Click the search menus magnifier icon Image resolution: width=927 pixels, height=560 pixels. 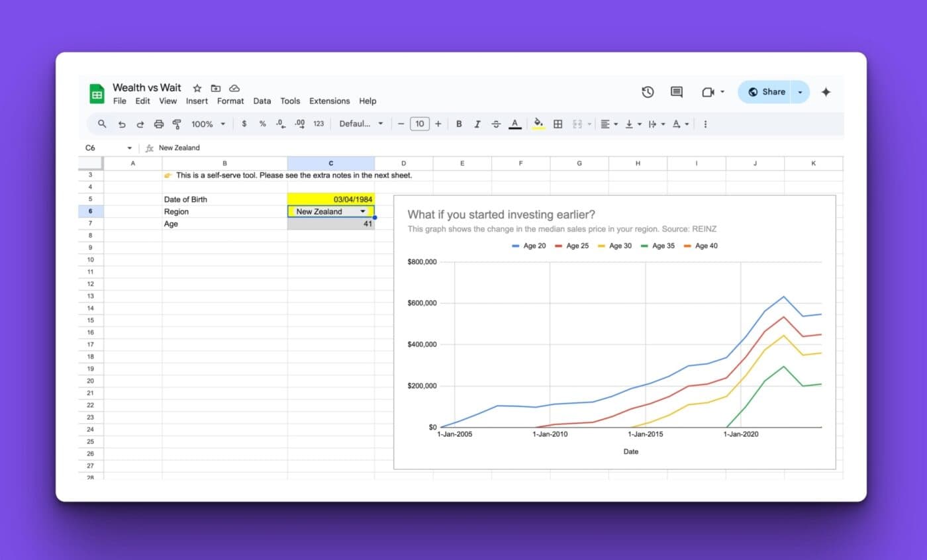(102, 124)
